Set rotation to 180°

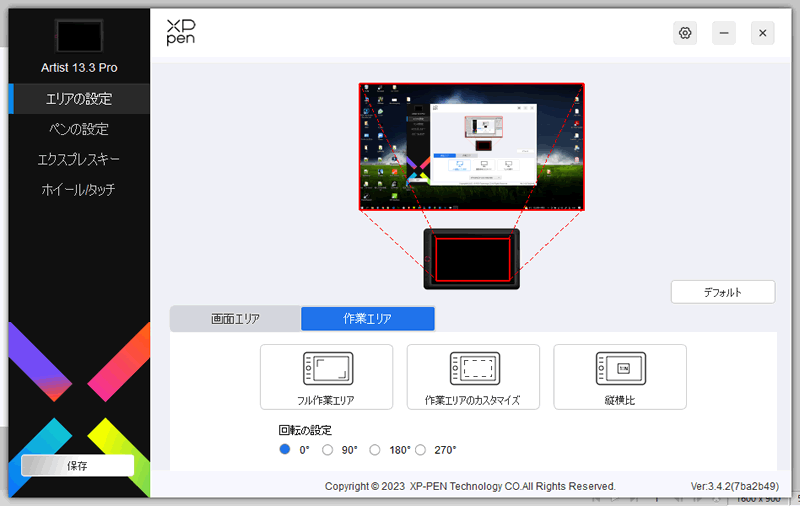pos(374,450)
